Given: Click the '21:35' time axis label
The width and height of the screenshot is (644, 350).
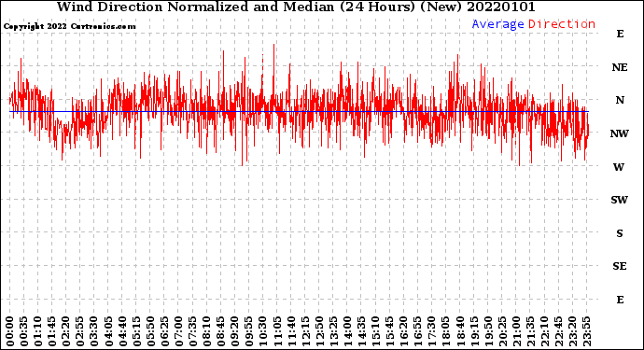Looking at the screenshot, I should coord(530,331).
